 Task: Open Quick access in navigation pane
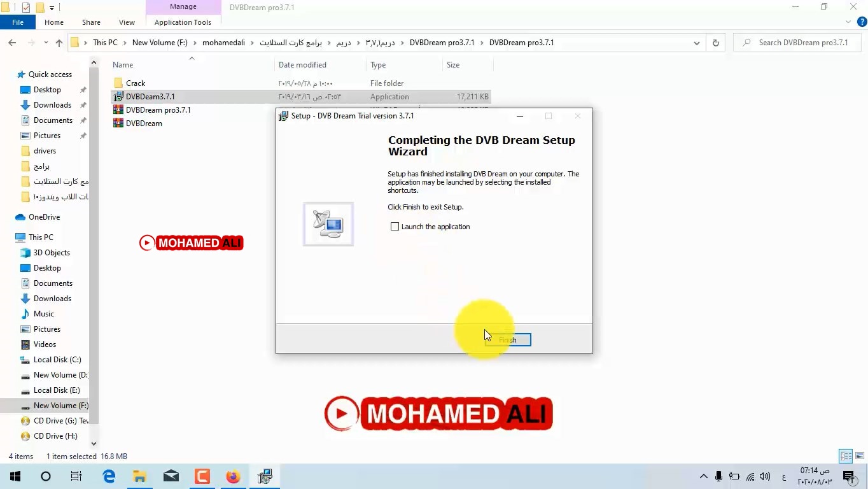pyautogui.click(x=50, y=74)
